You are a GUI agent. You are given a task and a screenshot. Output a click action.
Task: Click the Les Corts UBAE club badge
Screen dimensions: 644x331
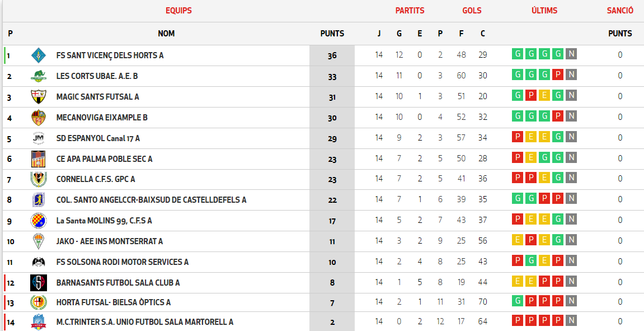(37, 76)
